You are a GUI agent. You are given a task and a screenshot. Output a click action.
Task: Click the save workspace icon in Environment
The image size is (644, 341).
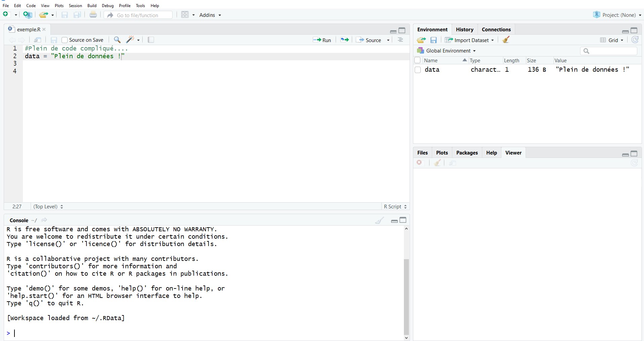[x=433, y=40]
